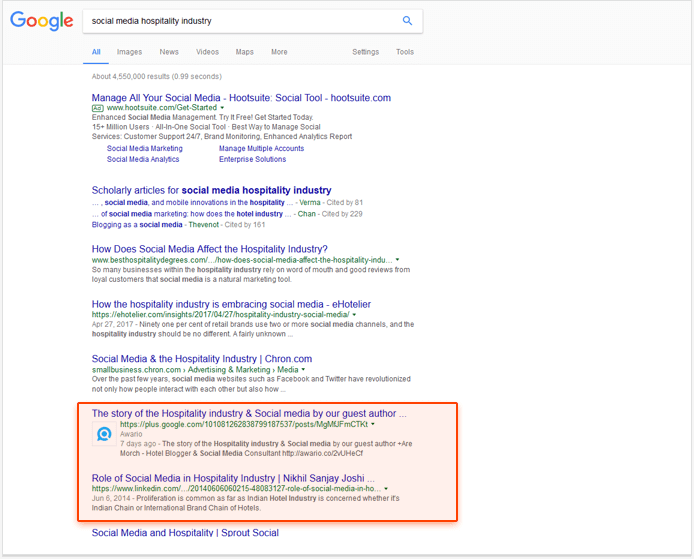Open the Chan hotel industry scholarly article

(x=192, y=214)
